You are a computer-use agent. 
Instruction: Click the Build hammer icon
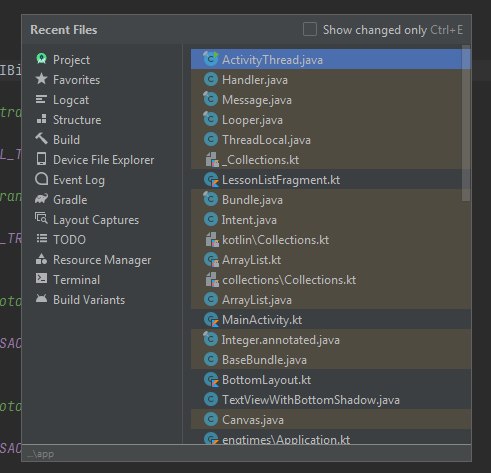coord(41,139)
